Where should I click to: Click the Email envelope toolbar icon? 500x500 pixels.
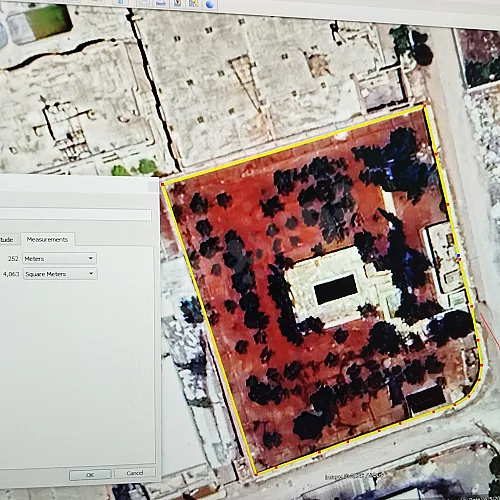[144, 2]
